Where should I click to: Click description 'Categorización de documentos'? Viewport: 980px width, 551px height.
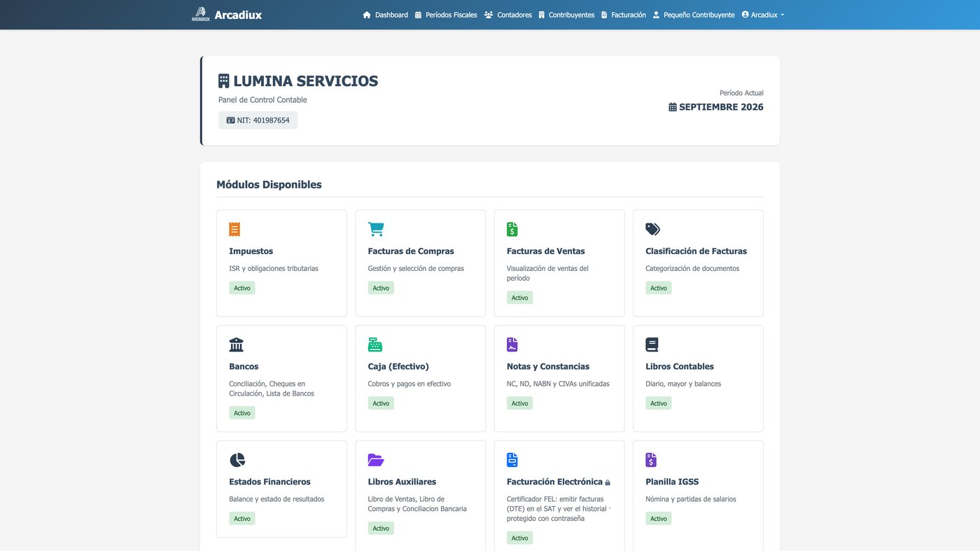[x=692, y=268]
